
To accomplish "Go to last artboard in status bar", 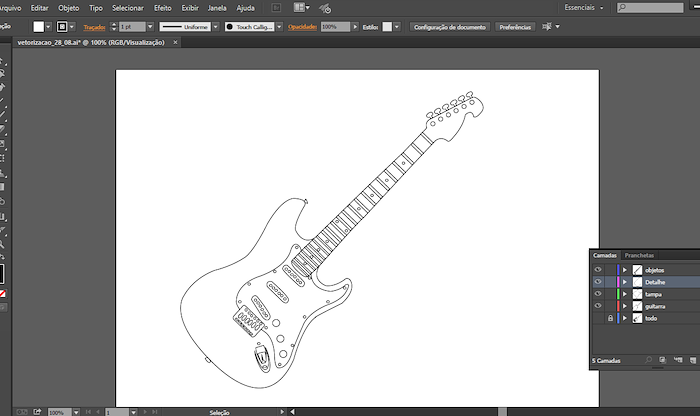I will coord(154,412).
